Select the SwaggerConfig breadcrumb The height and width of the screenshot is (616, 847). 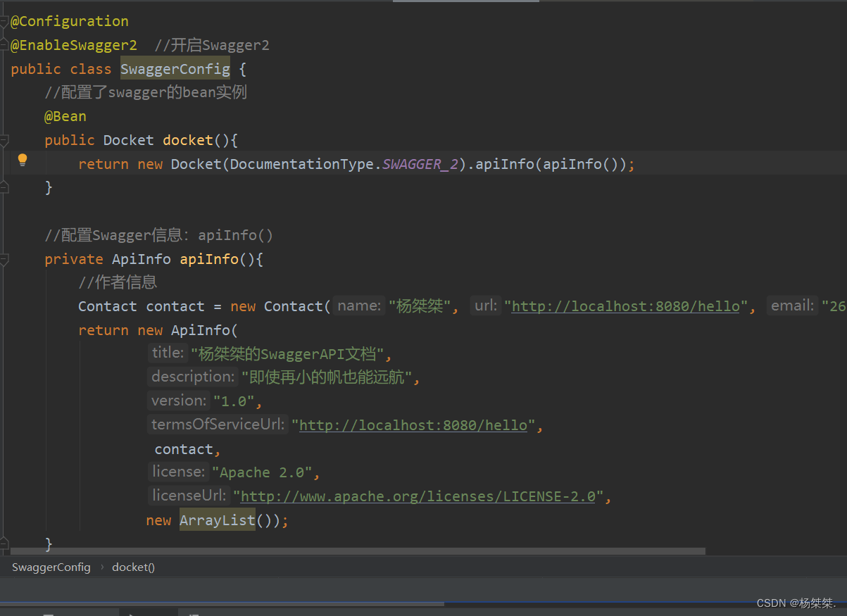coord(51,567)
